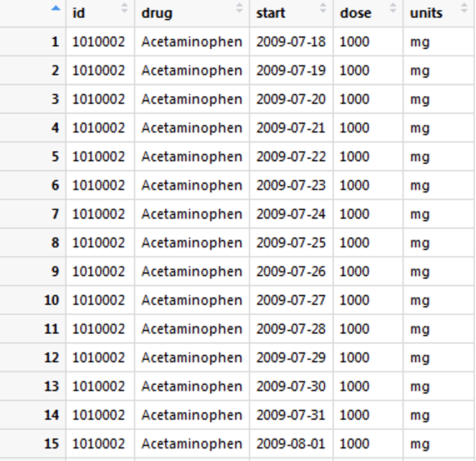Select row number 6
The width and height of the screenshot is (476, 461).
coord(55,186)
